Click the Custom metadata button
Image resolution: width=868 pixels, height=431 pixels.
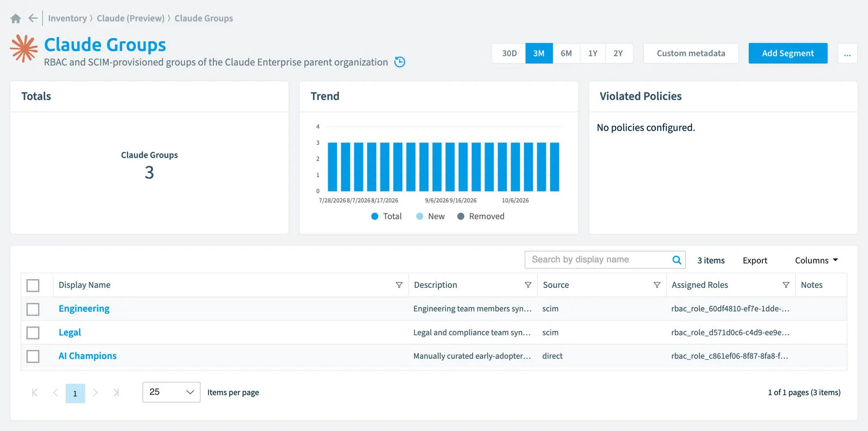pyautogui.click(x=691, y=53)
